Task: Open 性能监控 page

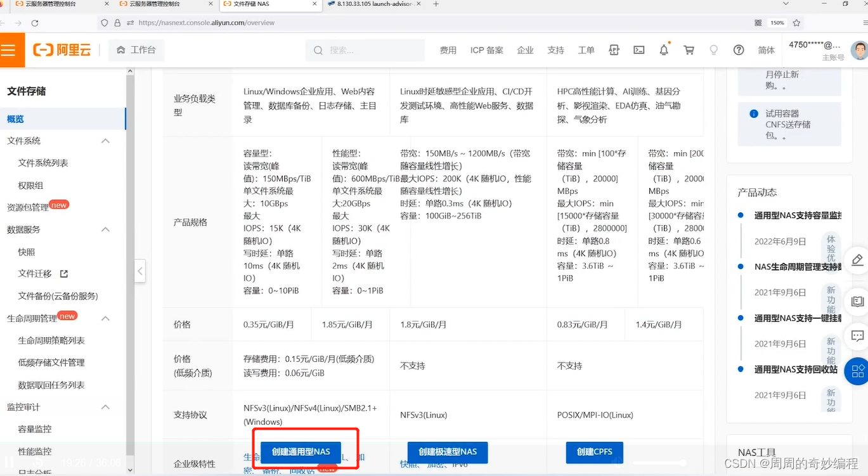Action: [x=35, y=451]
